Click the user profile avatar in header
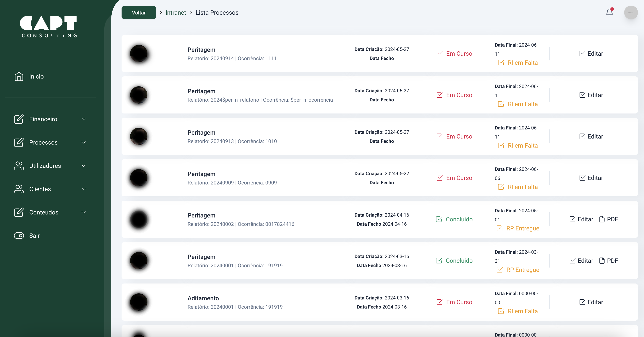Image resolution: width=644 pixels, height=337 pixels. [631, 13]
